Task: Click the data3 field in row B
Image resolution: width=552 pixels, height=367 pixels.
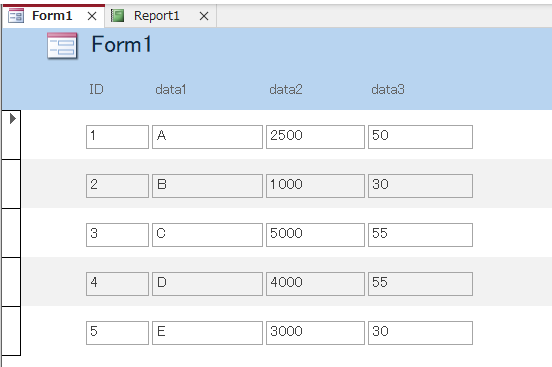Action: 420,186
